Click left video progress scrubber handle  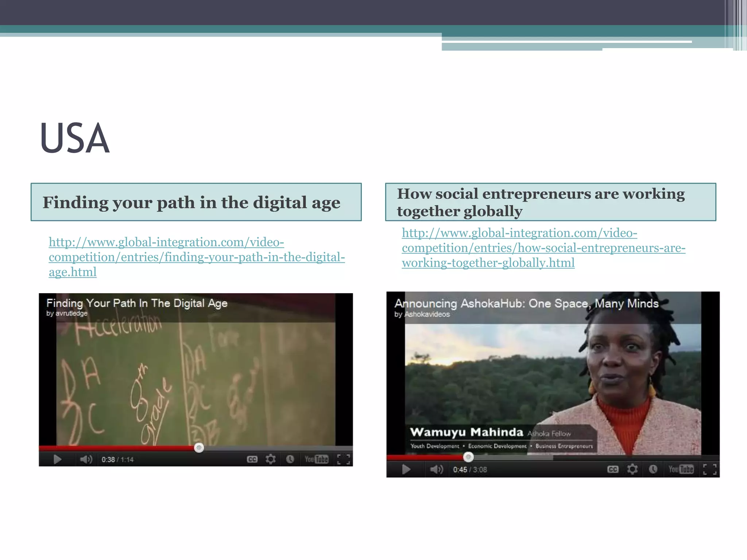coord(199,448)
